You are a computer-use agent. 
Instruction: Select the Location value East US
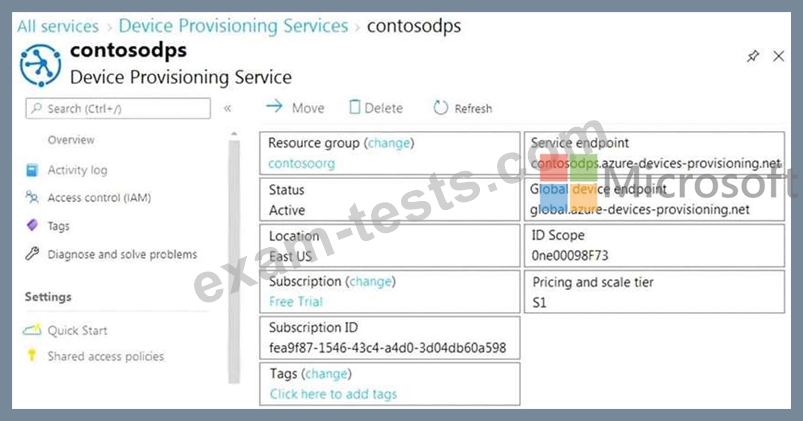point(290,256)
